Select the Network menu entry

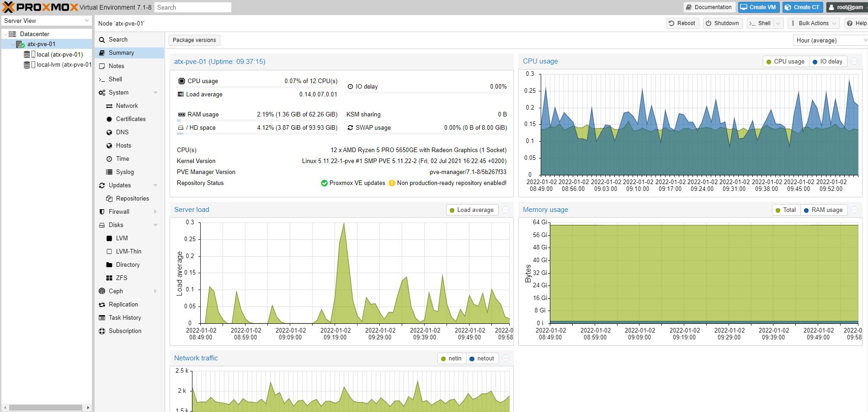click(x=127, y=106)
